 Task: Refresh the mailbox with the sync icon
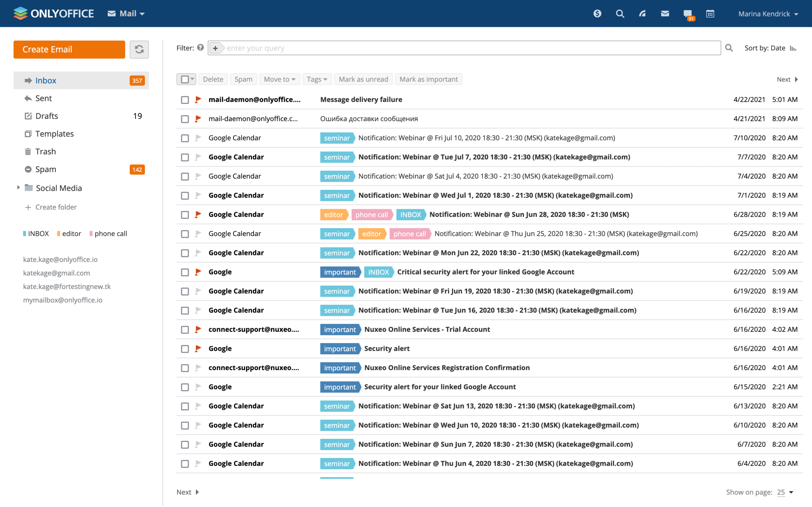(x=139, y=49)
